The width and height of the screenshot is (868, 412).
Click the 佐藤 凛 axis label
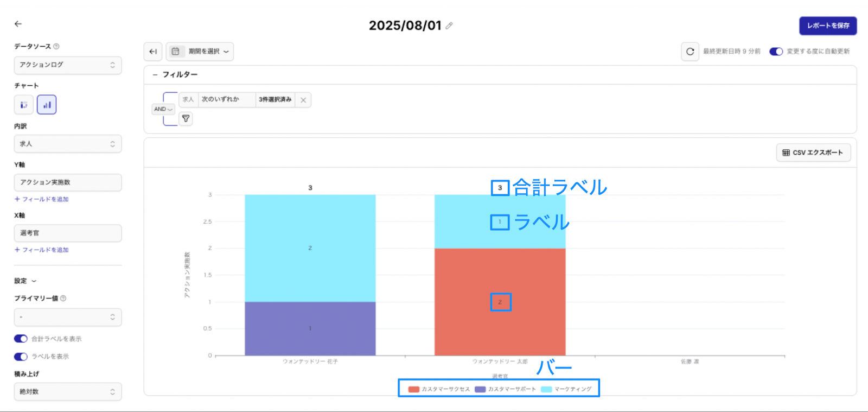pyautogui.click(x=690, y=362)
